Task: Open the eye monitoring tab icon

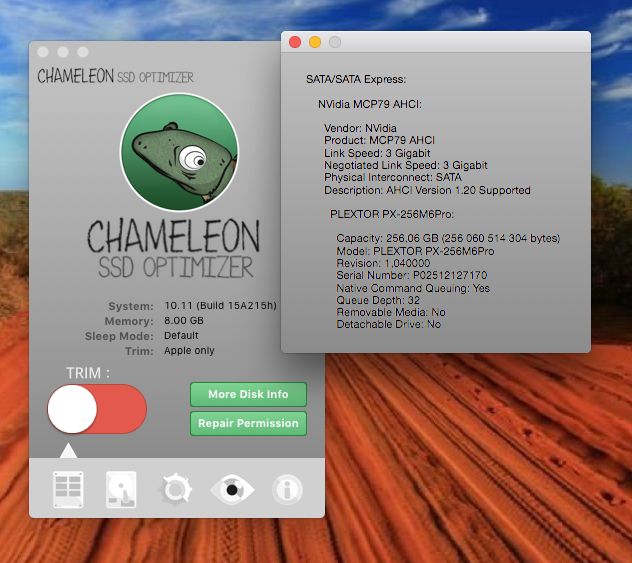Action: point(232,490)
